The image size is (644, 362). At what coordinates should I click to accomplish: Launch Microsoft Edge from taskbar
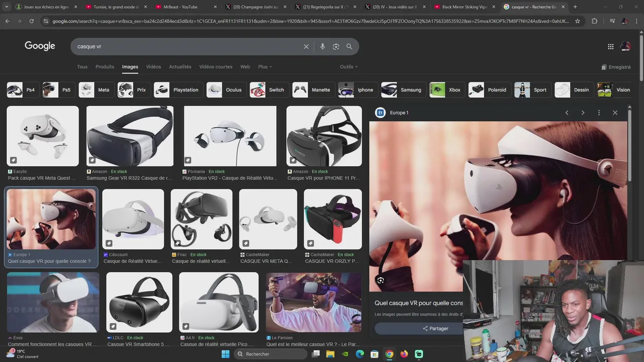360,354
